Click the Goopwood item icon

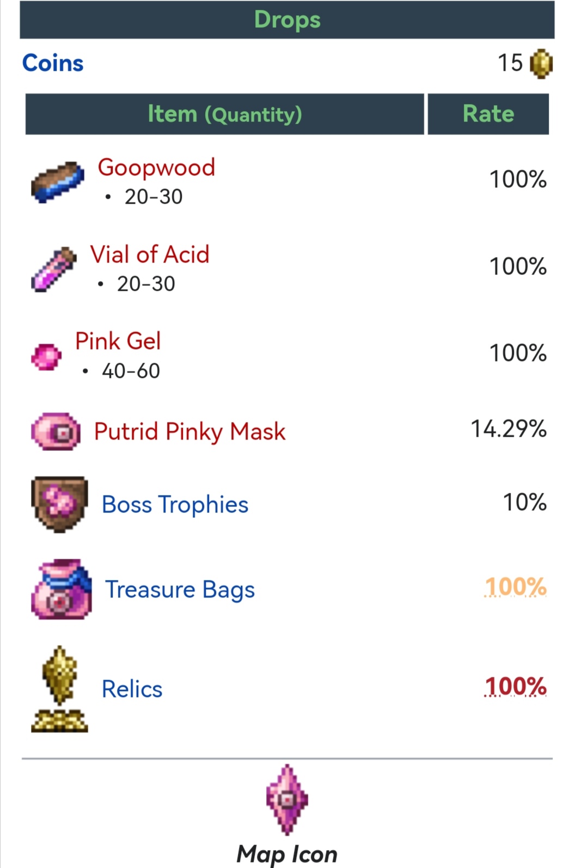pos(58,182)
